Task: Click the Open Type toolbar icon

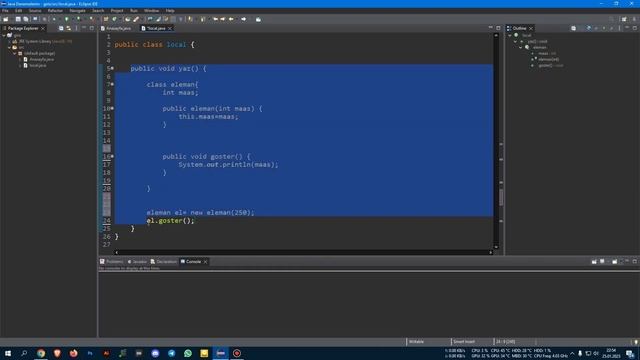Action: point(127,19)
